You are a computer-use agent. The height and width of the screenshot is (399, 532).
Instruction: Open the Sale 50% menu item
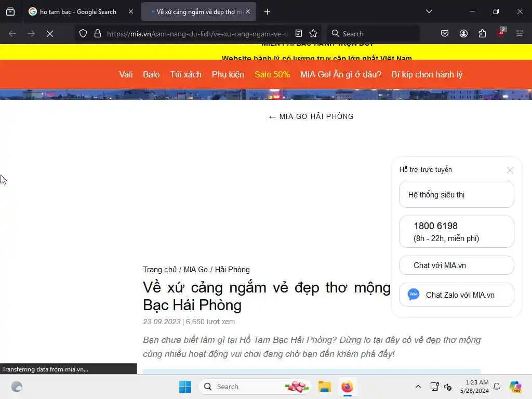272,75
